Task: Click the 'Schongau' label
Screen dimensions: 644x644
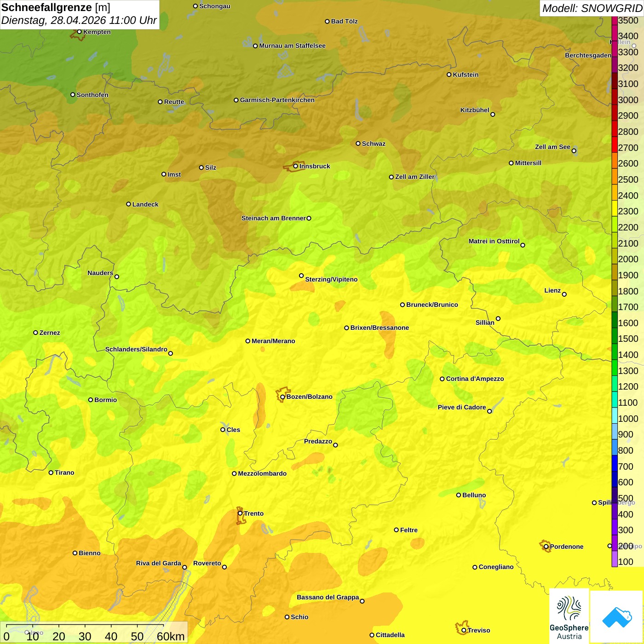Action: 215,6
